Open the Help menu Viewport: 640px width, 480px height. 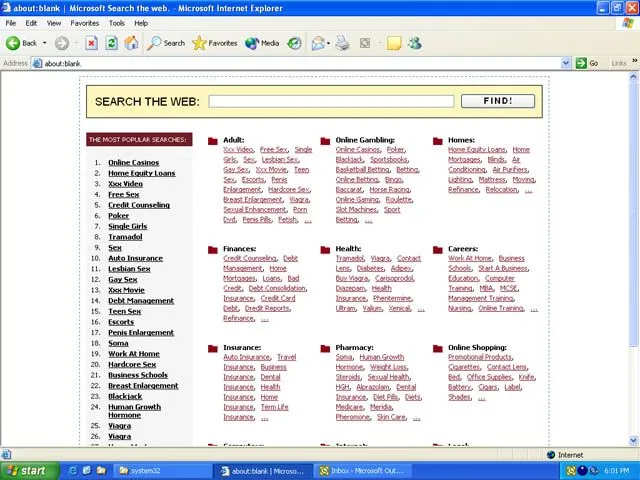(x=141, y=23)
